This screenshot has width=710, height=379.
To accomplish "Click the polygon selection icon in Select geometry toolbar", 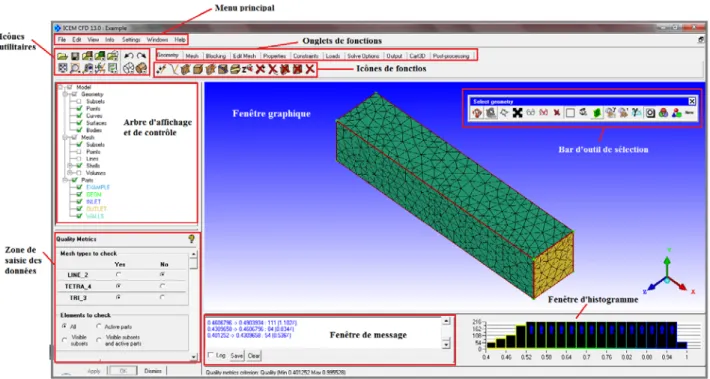I will (x=504, y=113).
